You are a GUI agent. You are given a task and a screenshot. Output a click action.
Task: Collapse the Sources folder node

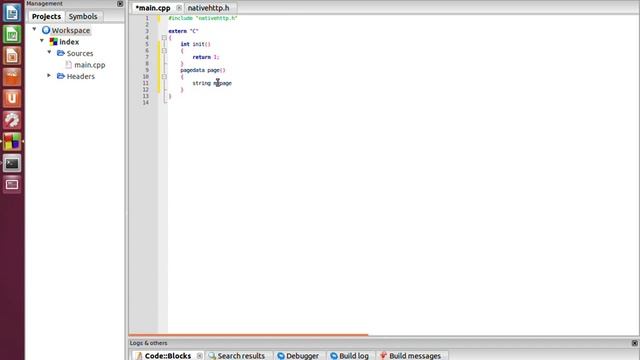[x=49, y=52]
